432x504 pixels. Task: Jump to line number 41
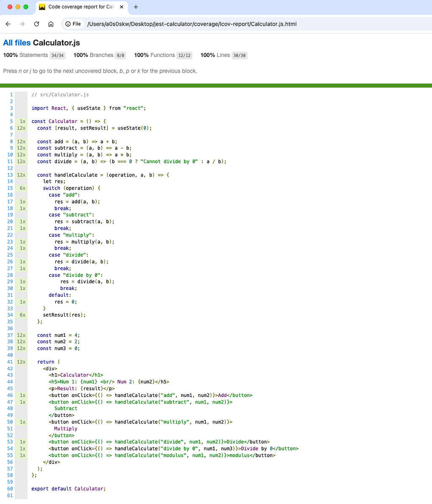coord(10,362)
